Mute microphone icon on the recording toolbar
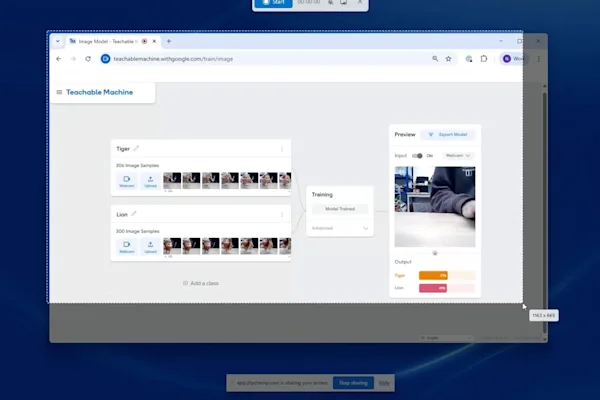The width and height of the screenshot is (600, 400). click(x=330, y=2)
